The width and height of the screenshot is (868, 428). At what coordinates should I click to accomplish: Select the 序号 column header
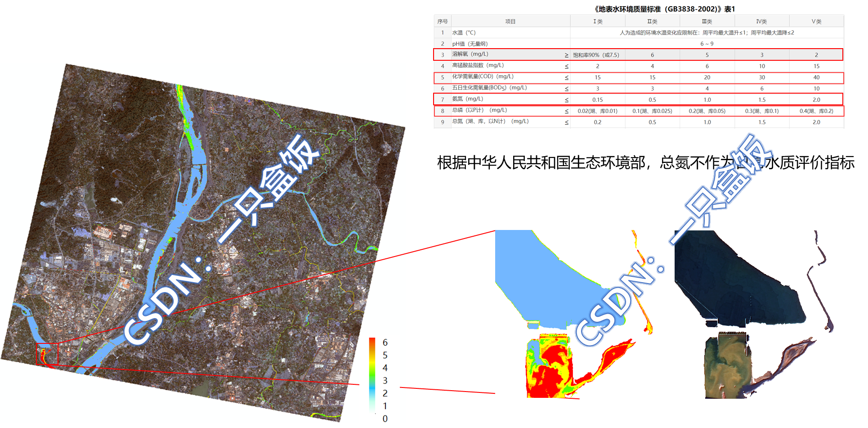(443, 22)
